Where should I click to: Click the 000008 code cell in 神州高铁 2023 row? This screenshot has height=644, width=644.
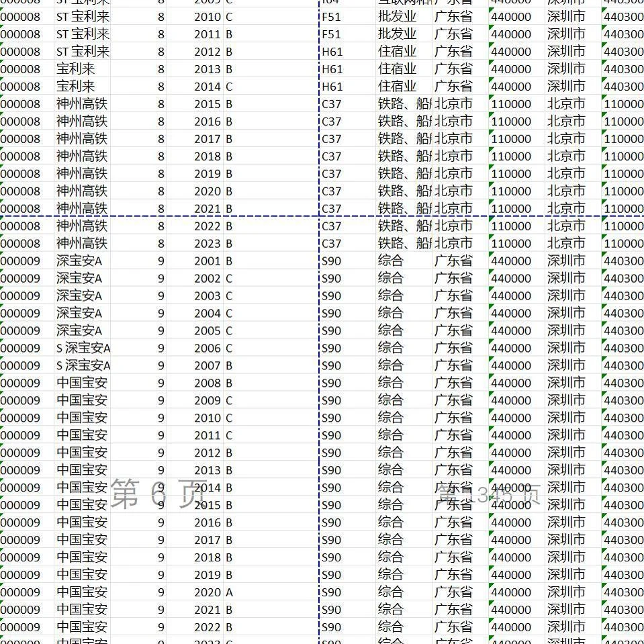[x=27, y=244]
